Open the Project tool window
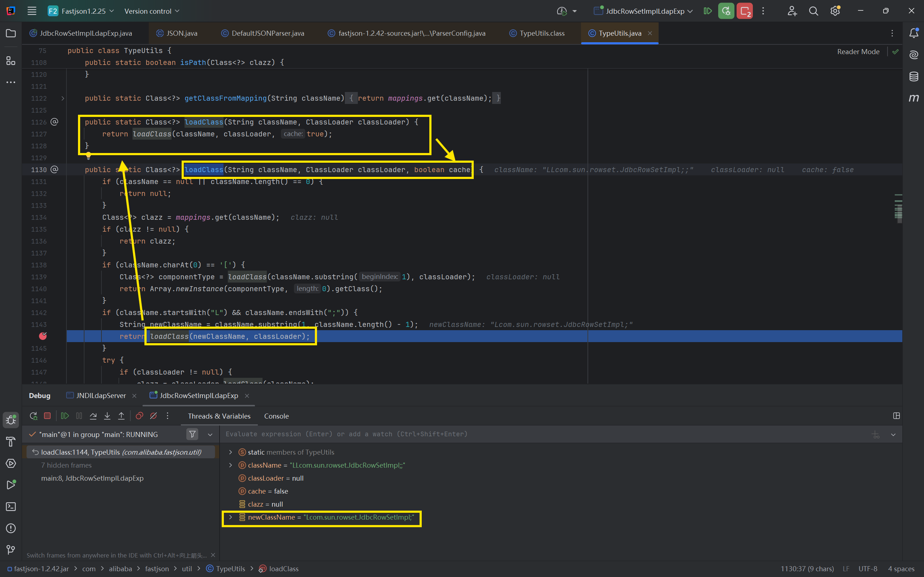Viewport: 924px width, 577px height. tap(11, 33)
